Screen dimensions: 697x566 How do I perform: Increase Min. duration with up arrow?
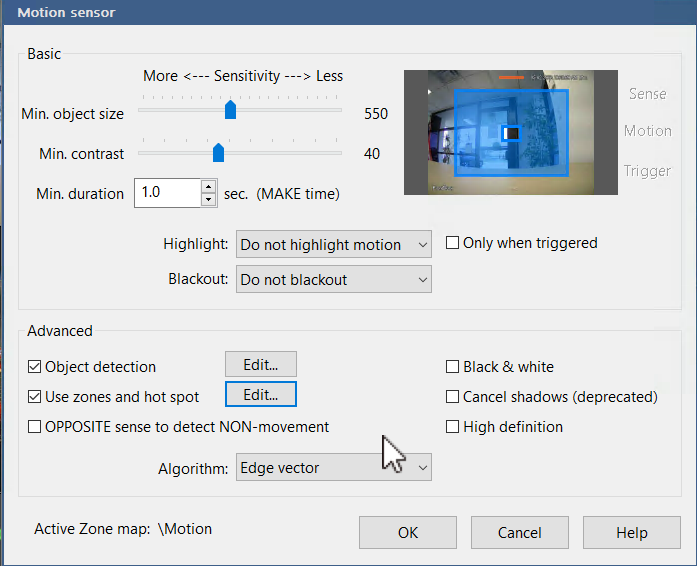(208, 186)
